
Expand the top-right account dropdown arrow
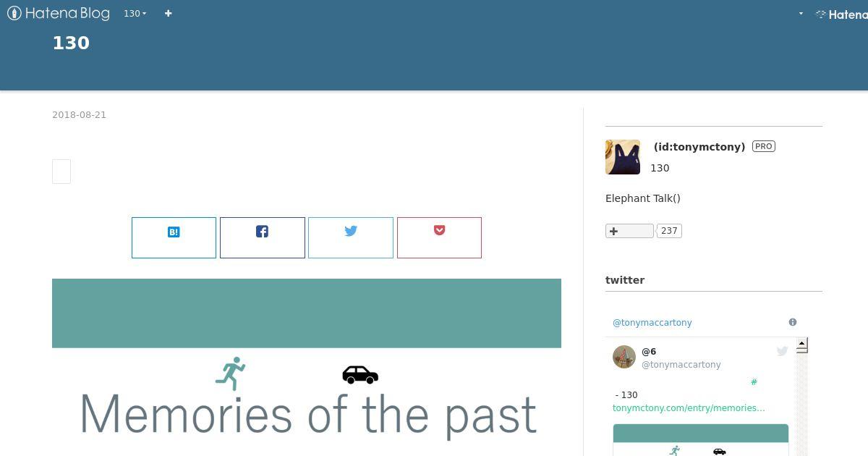[801, 14]
